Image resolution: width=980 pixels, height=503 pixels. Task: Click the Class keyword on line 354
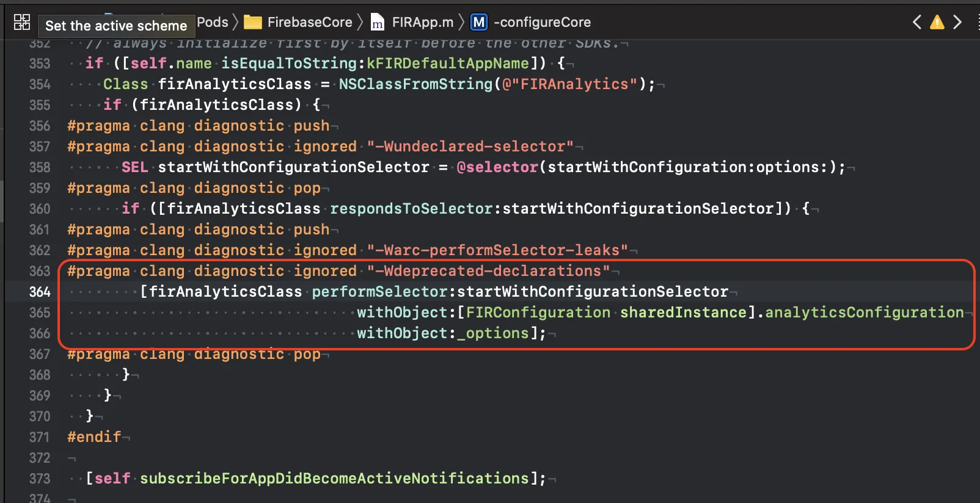(x=126, y=84)
